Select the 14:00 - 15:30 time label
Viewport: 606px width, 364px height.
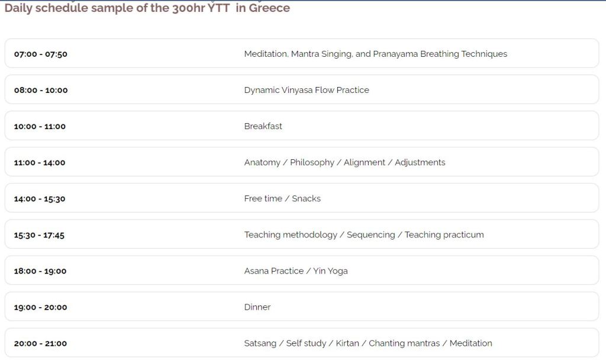[x=40, y=199]
